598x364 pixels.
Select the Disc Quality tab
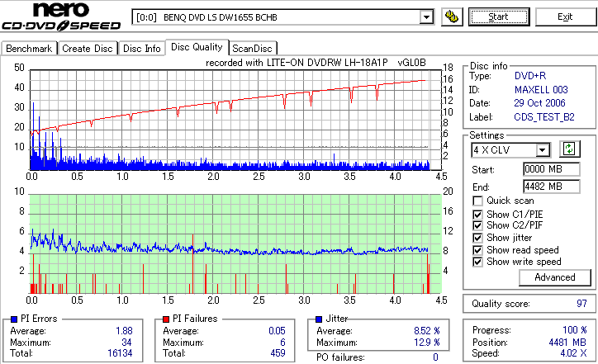tap(197, 47)
